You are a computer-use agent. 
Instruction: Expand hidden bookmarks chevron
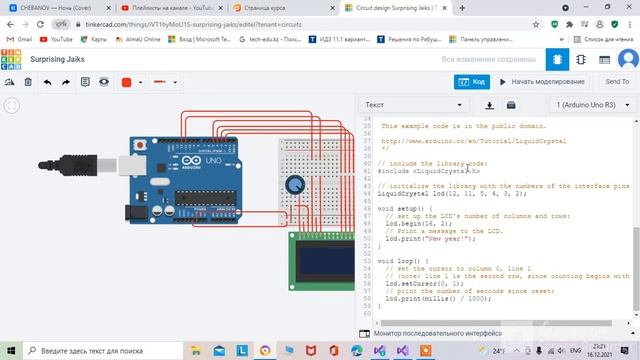click(562, 39)
